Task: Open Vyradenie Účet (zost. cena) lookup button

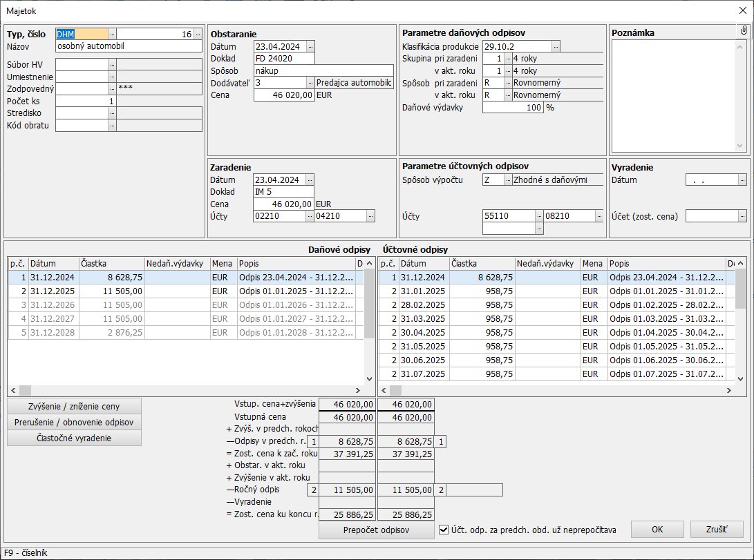Action: point(742,216)
